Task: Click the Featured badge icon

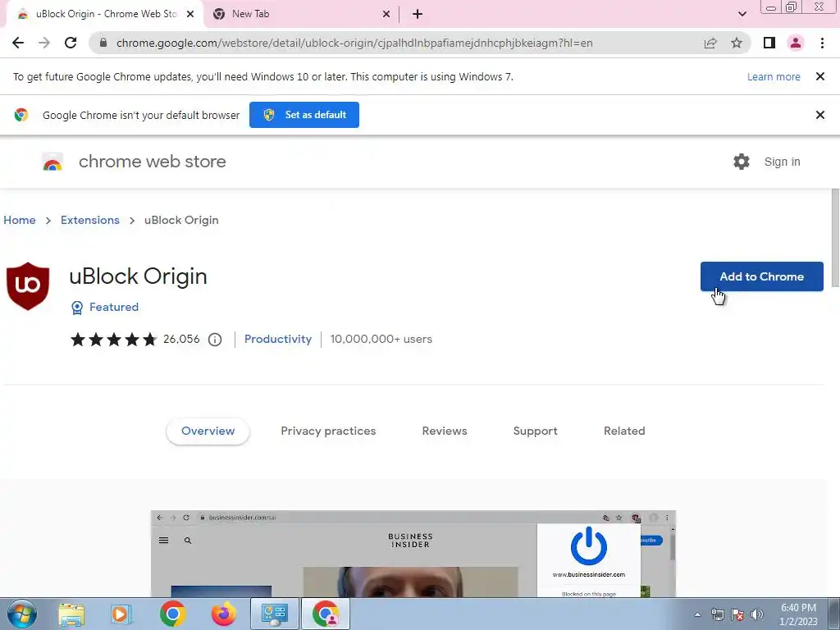Action: 77,308
